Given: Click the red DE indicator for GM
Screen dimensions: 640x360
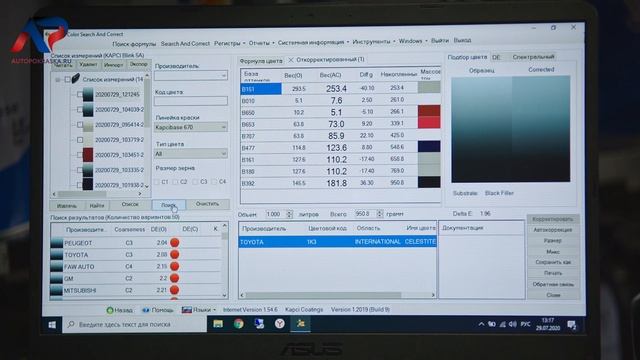Looking at the screenshot, I should point(175,278).
